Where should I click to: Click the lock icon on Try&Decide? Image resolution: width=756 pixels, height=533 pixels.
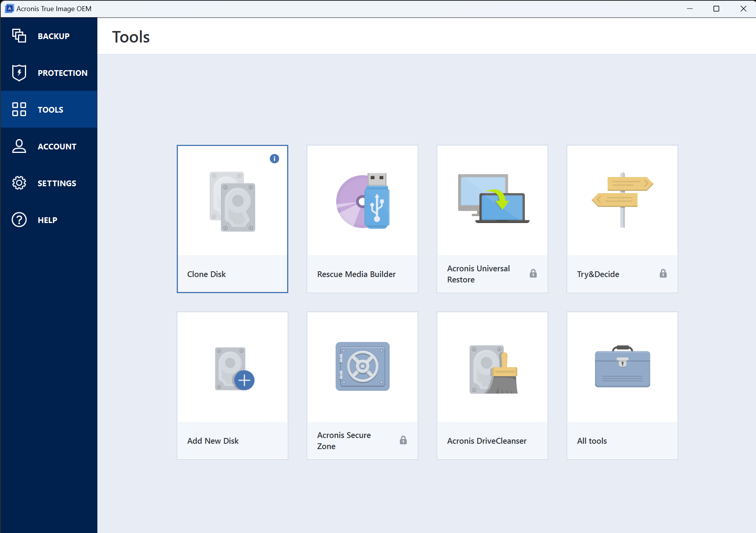(x=663, y=273)
